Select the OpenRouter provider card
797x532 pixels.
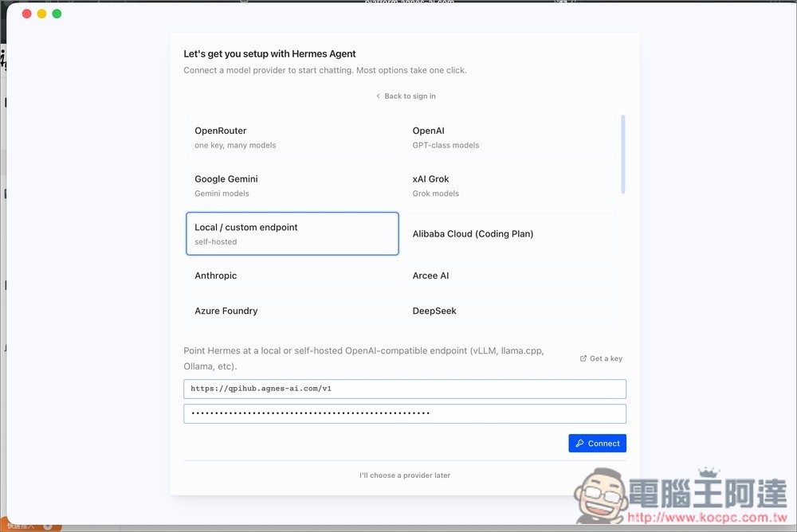point(292,137)
